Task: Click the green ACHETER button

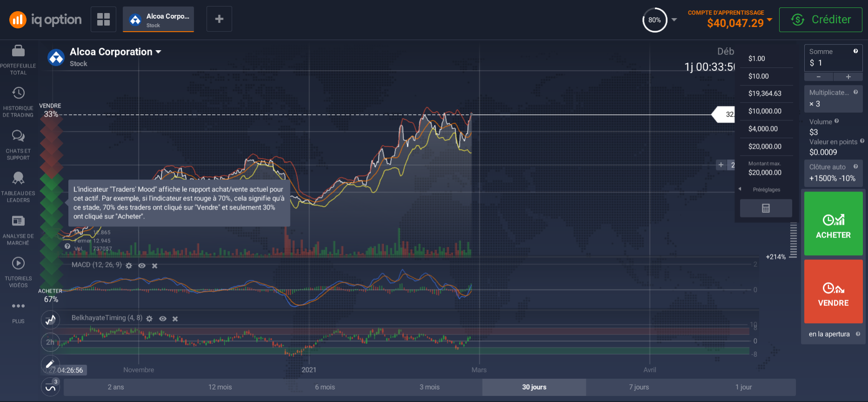Action: pyautogui.click(x=833, y=224)
